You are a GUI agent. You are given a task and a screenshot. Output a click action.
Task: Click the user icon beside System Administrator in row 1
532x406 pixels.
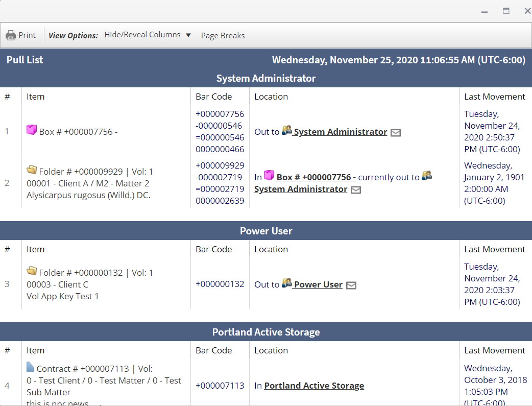pos(287,130)
